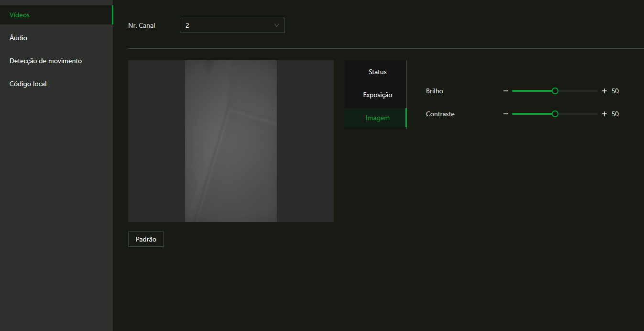
Task: Go to the Áudio section
Action: coord(56,38)
